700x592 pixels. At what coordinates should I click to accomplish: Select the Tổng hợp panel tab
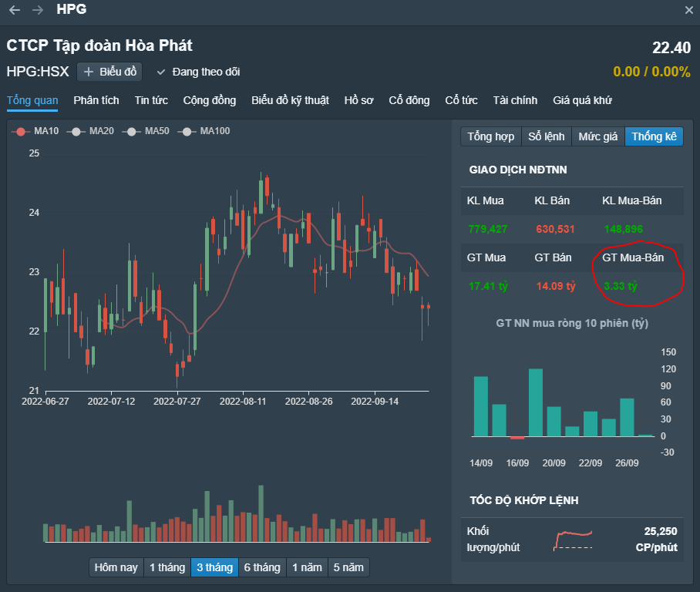490,136
